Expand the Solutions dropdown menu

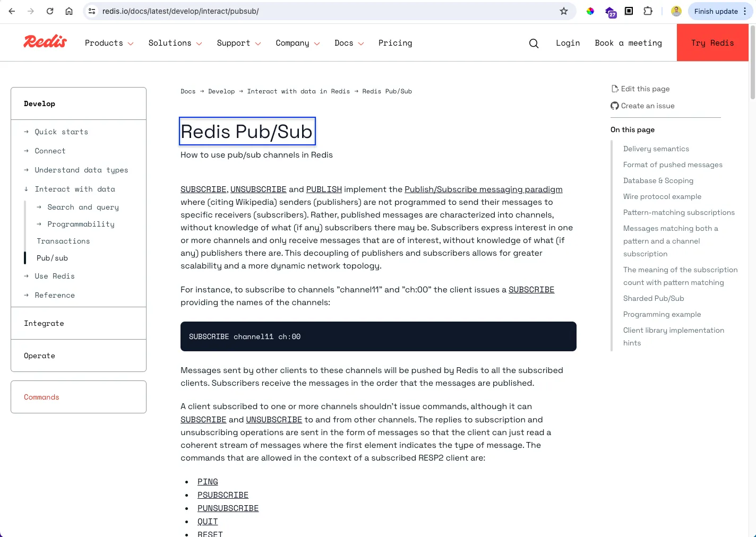click(175, 43)
